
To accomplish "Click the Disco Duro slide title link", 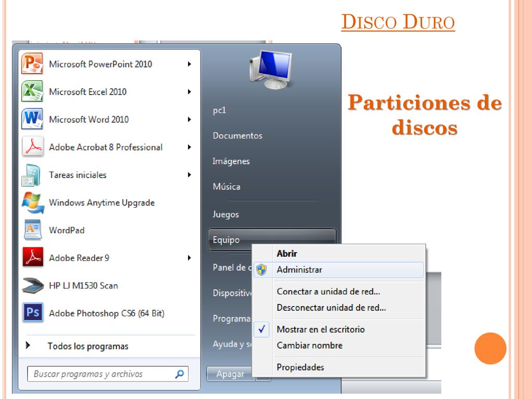I will 398,22.
